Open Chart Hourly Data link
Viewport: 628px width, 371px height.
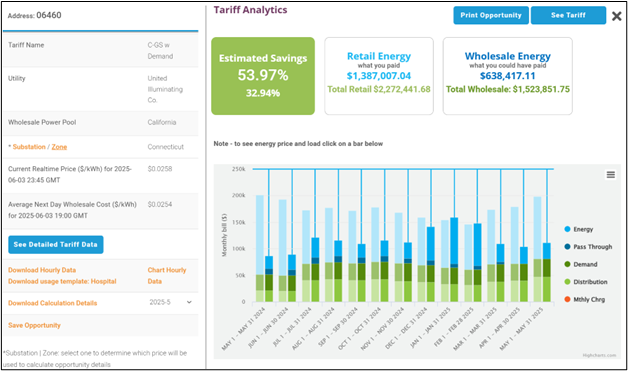pyautogui.click(x=167, y=276)
